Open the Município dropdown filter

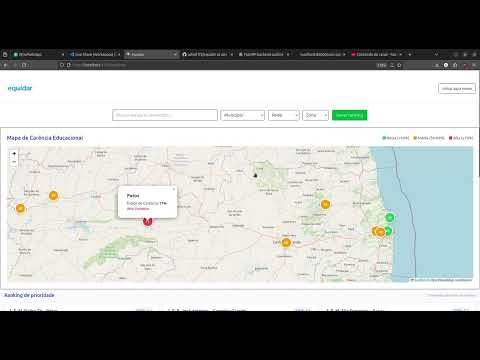[242, 115]
